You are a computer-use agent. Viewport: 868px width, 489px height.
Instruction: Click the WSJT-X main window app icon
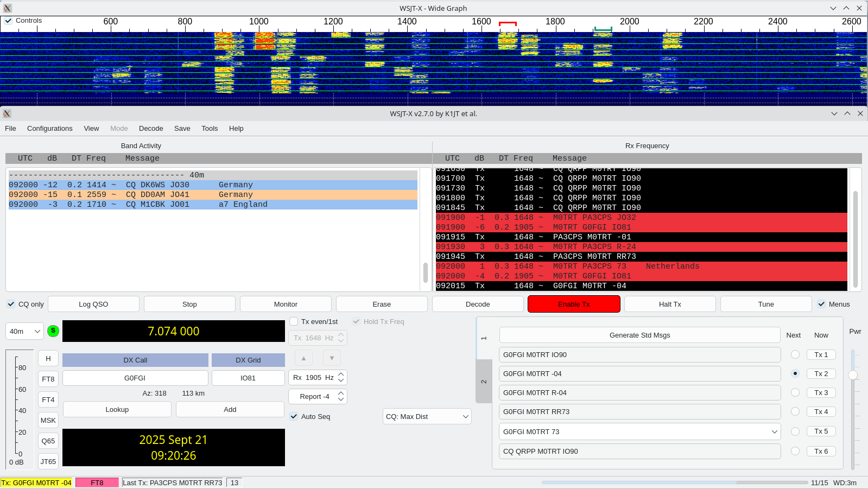pyautogui.click(x=7, y=113)
